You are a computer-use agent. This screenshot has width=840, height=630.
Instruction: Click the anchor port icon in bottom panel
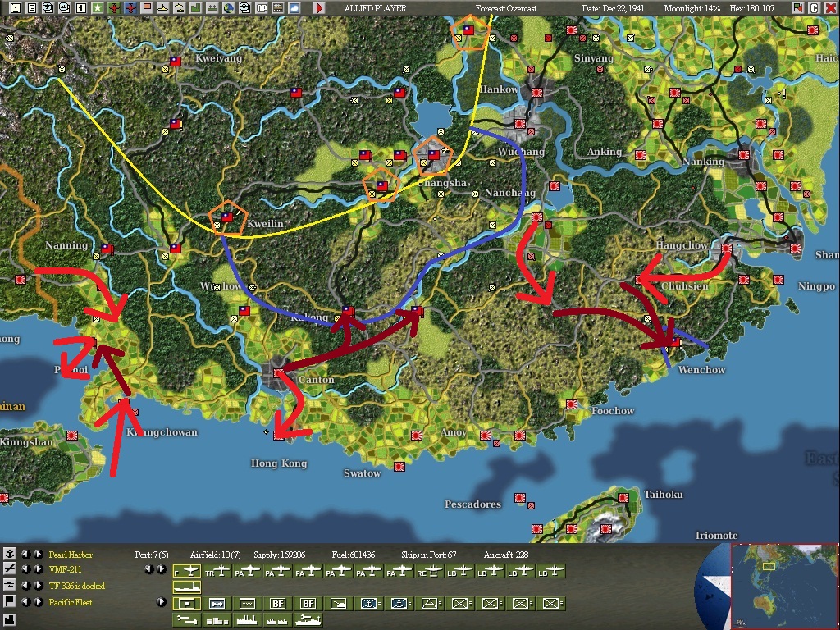(10, 555)
